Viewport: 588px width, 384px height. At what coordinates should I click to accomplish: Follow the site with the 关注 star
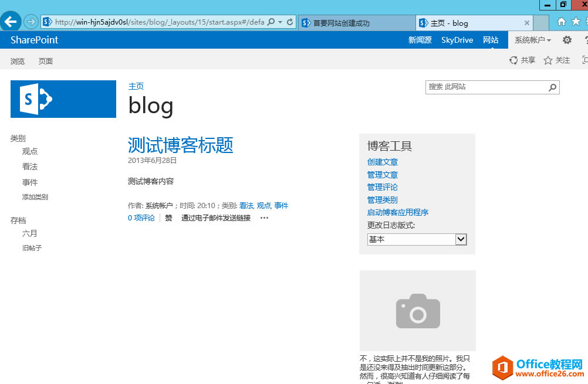click(555, 60)
